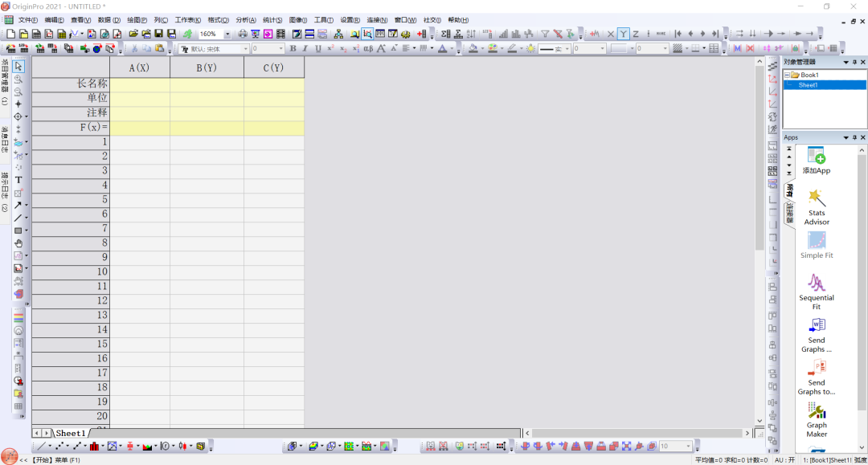
Task: Open the 160% zoom dropdown
Action: click(227, 35)
